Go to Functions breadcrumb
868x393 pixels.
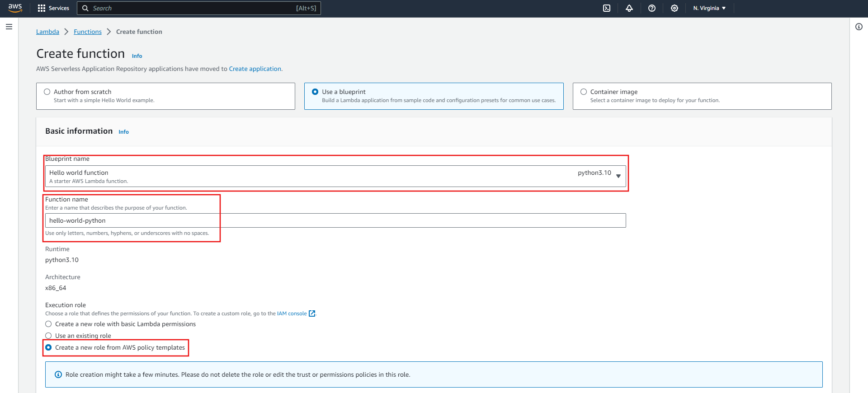pos(88,32)
